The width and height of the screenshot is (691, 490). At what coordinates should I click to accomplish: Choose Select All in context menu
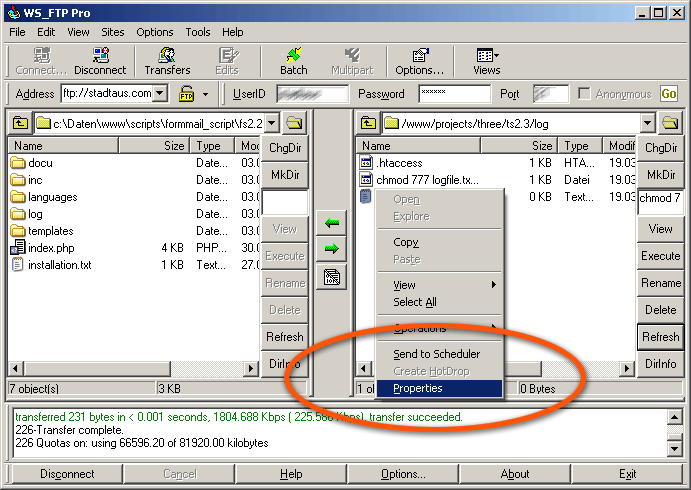point(439,302)
